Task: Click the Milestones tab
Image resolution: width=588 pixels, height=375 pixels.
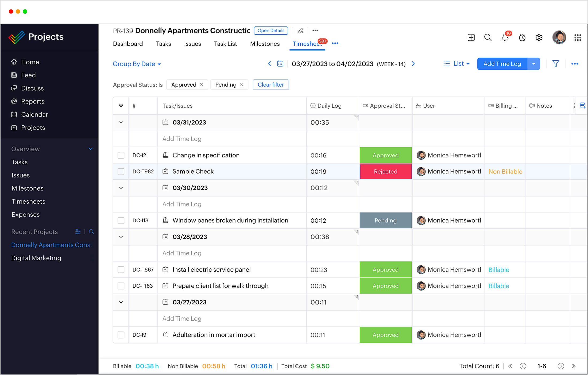Action: [265, 43]
